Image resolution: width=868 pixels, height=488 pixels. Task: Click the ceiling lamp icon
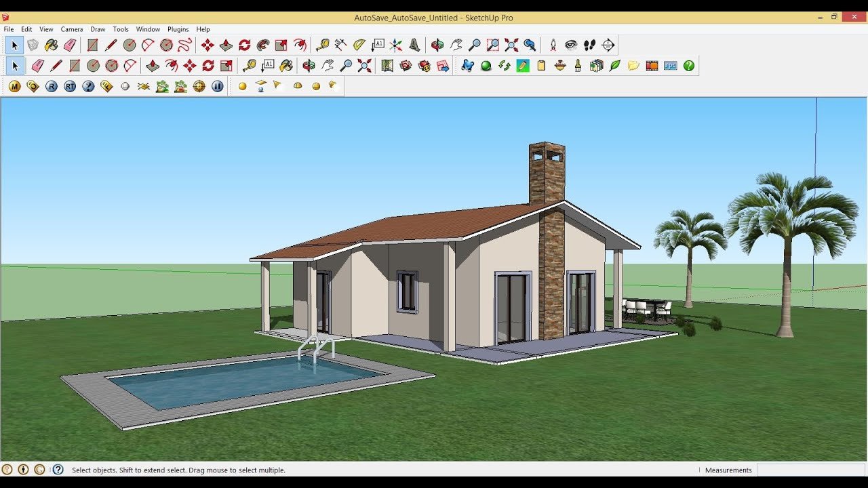(559, 66)
